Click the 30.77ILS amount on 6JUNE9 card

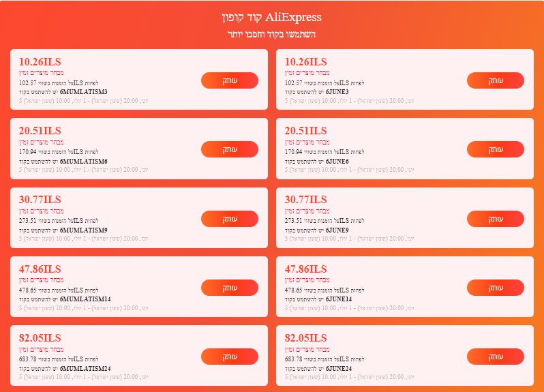pyautogui.click(x=305, y=200)
